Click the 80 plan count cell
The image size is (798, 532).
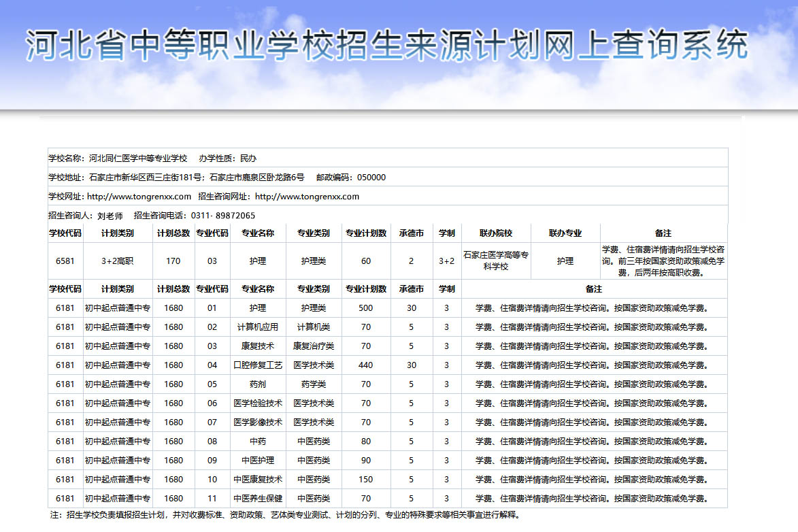tap(366, 442)
